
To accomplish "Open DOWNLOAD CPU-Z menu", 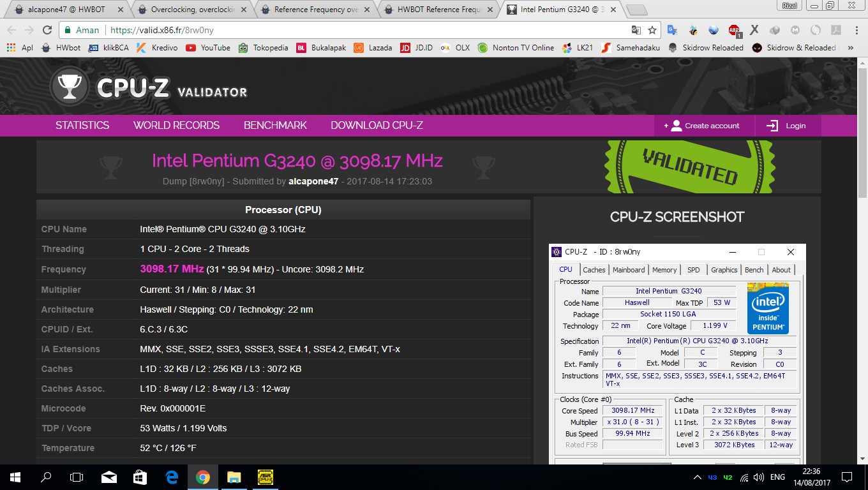I will click(x=377, y=126).
